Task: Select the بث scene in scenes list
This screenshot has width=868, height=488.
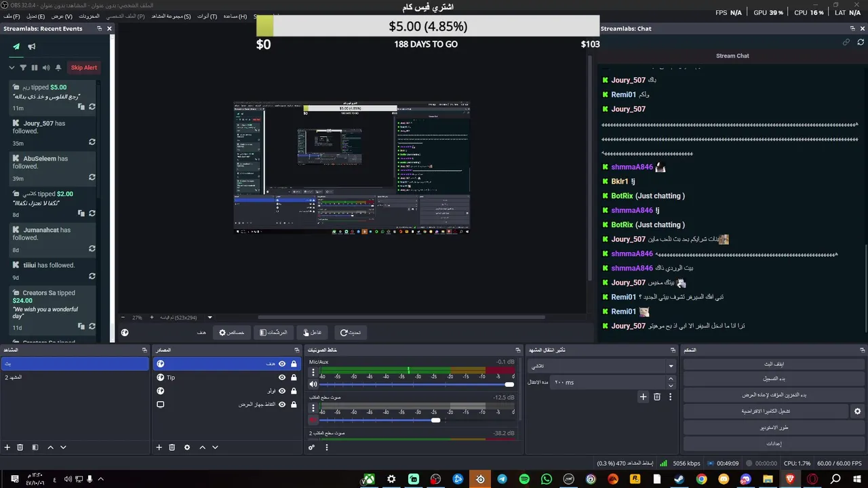Action: (75, 364)
